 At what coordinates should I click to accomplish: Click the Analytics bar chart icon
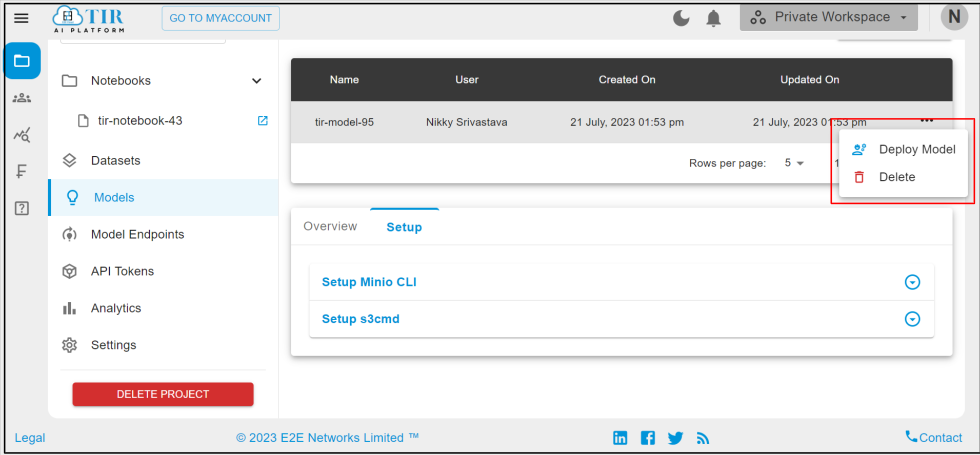pyautogui.click(x=69, y=308)
